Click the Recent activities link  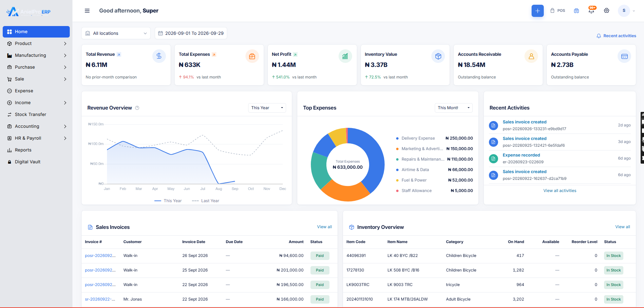[616, 36]
